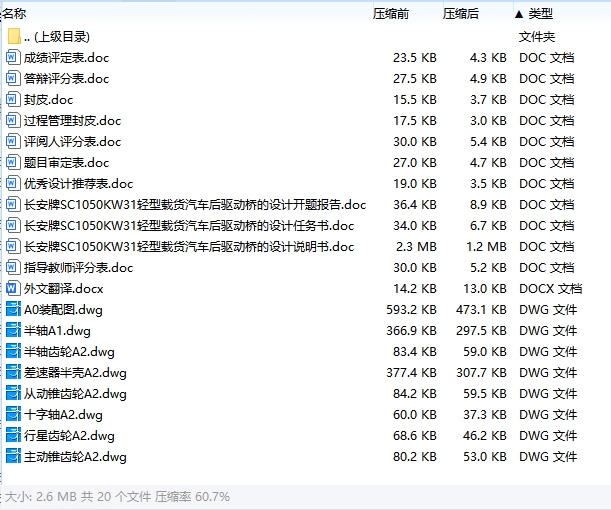Click the DWG icon of 半轴A1.dwg

coord(13,331)
